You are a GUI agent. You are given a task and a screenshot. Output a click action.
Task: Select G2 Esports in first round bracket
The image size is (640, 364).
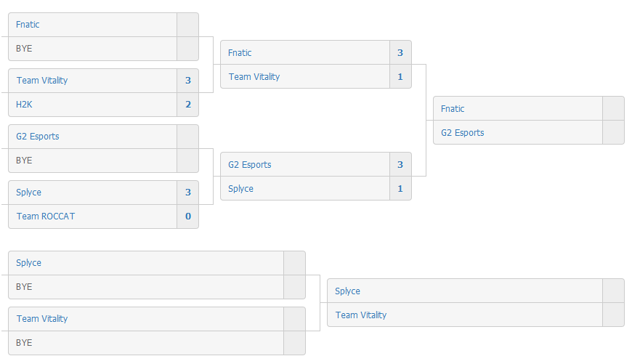(x=38, y=137)
